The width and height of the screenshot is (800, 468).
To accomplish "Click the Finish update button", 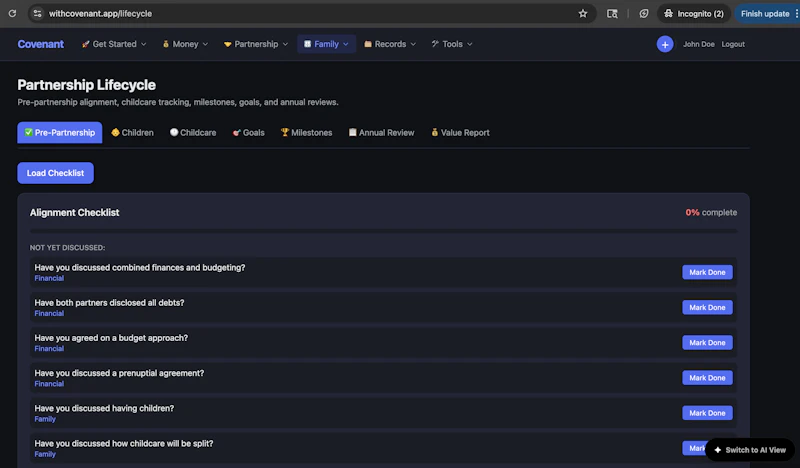I will [x=765, y=13].
